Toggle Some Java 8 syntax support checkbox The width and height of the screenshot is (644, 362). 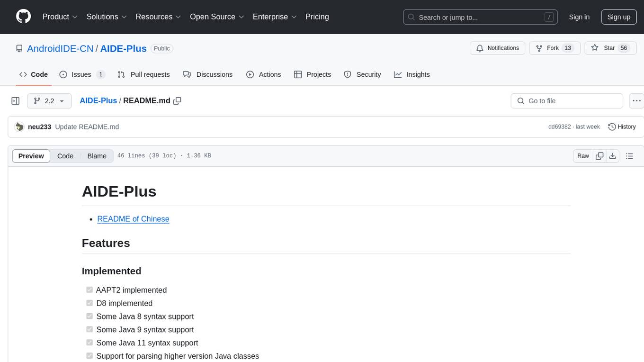coord(89,316)
